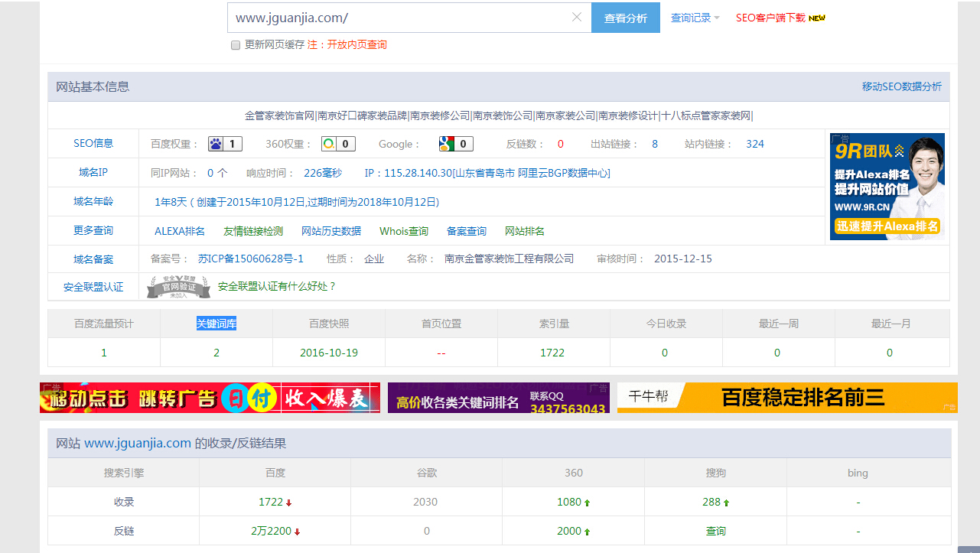Open the 高价收各类关键词排名 banner

499,398
